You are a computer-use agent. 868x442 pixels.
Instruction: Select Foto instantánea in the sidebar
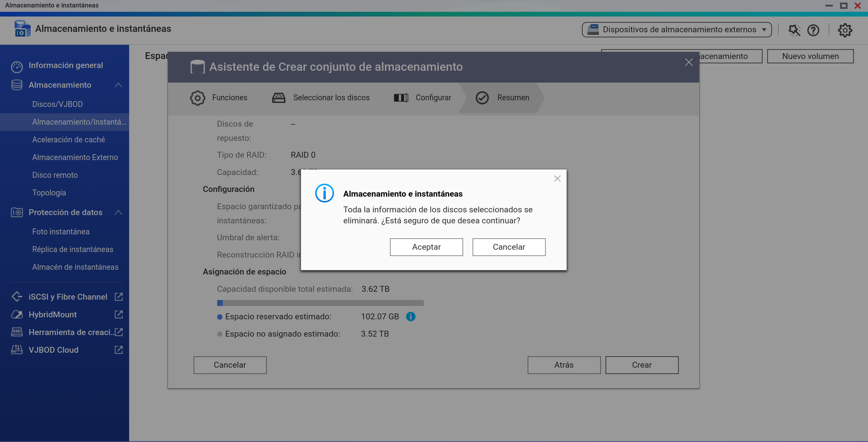pos(61,232)
